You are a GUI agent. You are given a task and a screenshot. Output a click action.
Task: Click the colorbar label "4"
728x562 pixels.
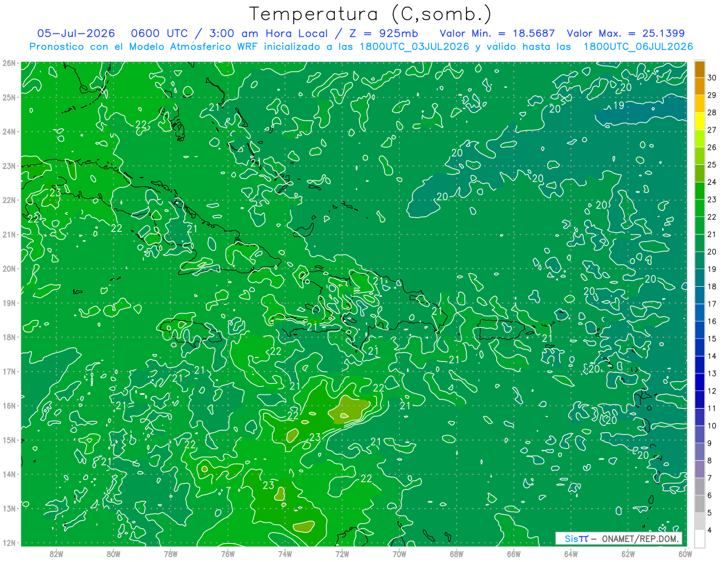tap(710, 530)
